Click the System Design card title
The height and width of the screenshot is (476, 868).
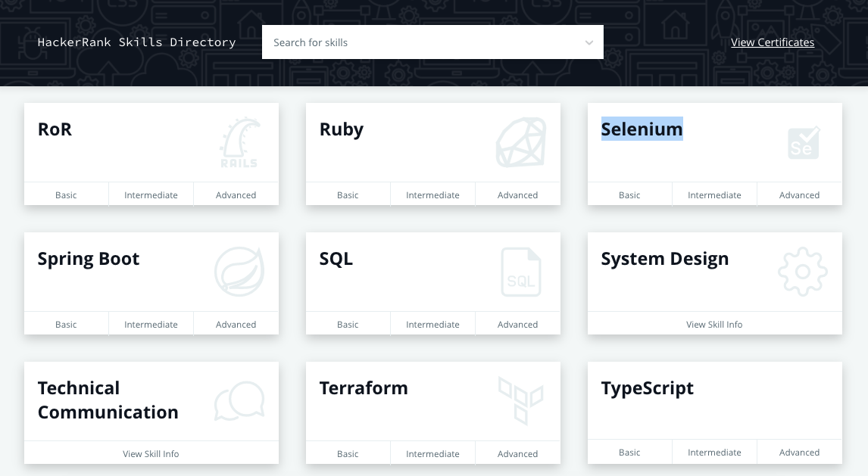point(665,259)
